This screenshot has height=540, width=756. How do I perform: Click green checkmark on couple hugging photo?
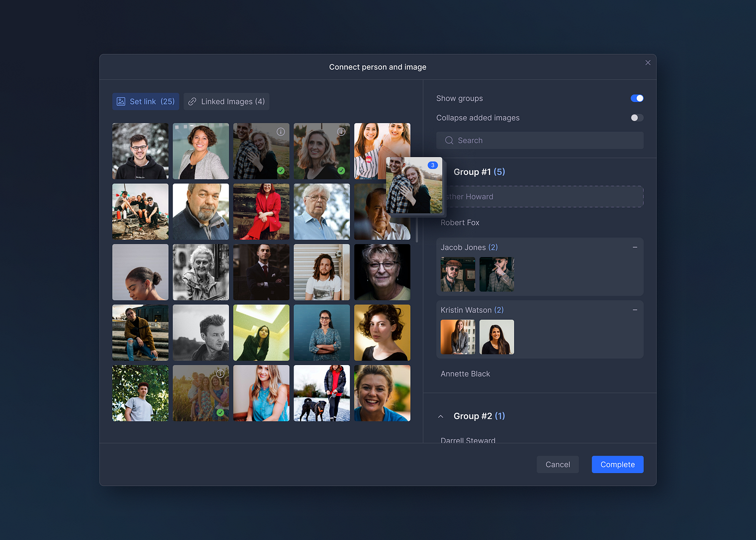(281, 171)
